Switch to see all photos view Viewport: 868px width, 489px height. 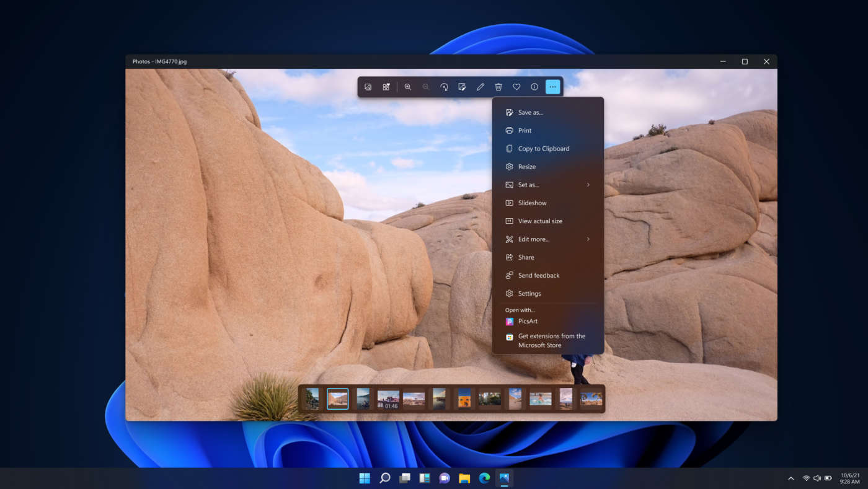tap(368, 87)
